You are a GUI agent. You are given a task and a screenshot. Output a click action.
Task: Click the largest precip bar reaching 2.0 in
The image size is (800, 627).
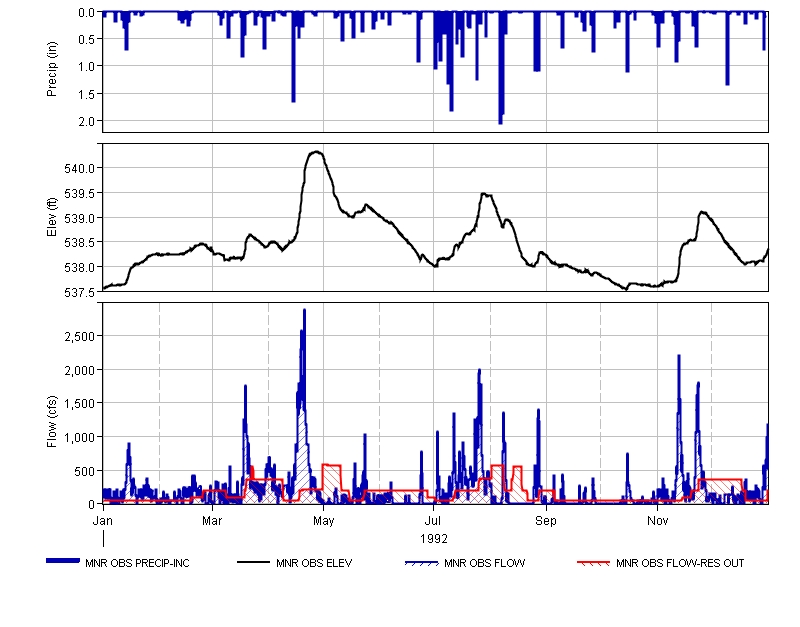(501, 68)
